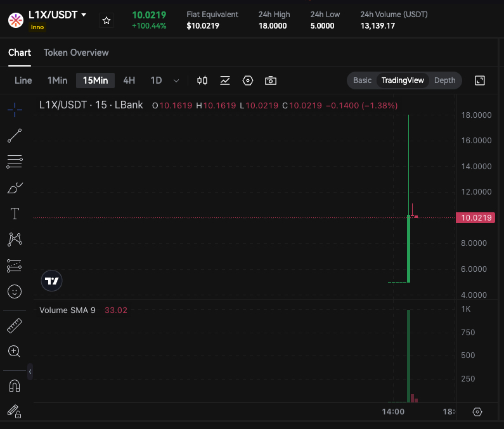Click the tall green volume bar
Image resolution: width=504 pixels, height=429 pixels.
pos(408,356)
